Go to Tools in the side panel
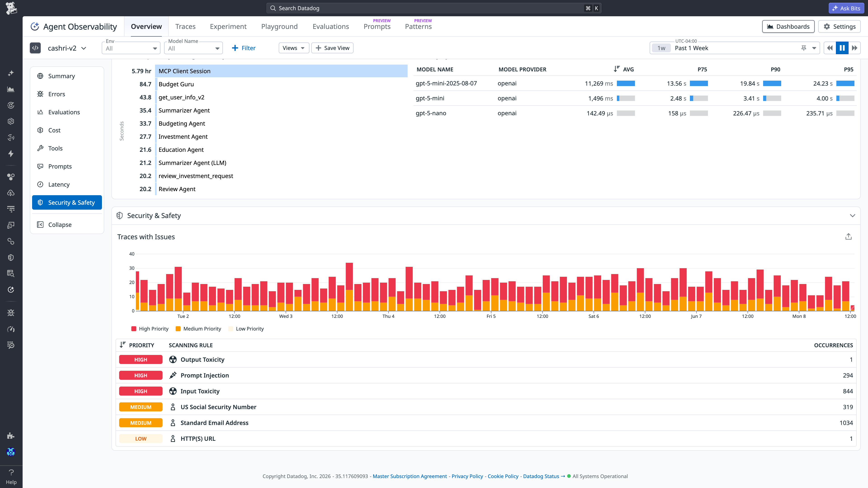This screenshot has width=868, height=488. (67, 148)
